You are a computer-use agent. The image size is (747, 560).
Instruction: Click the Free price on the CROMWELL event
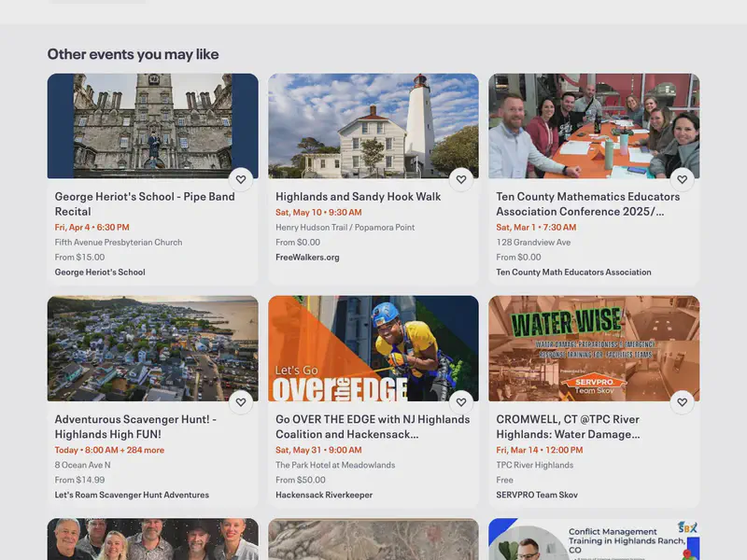click(504, 480)
